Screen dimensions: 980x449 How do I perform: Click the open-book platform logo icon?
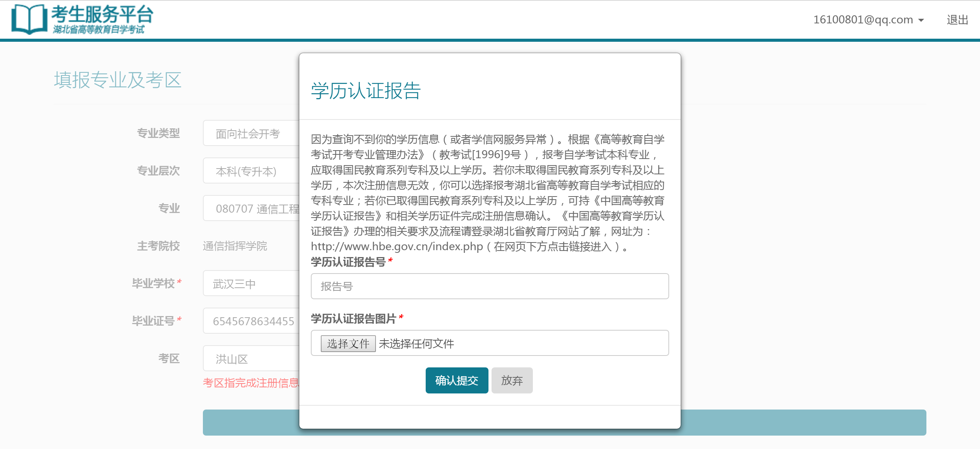pos(29,19)
